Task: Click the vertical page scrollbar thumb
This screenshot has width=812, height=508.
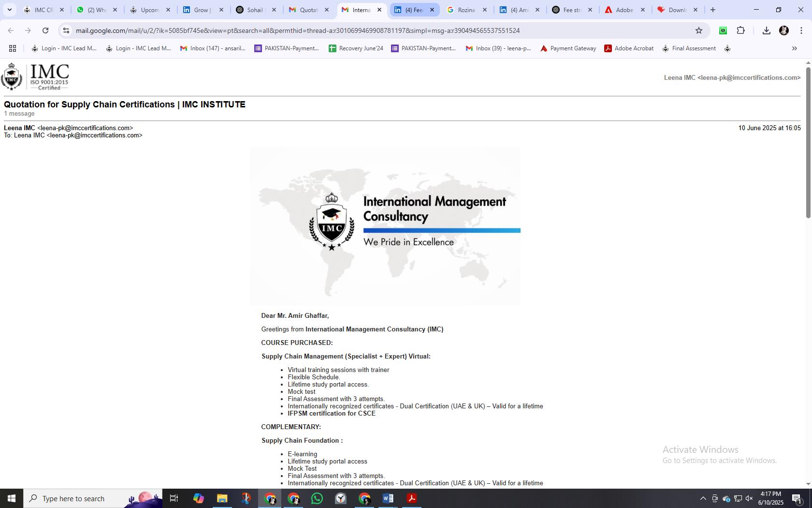Action: pos(808,143)
